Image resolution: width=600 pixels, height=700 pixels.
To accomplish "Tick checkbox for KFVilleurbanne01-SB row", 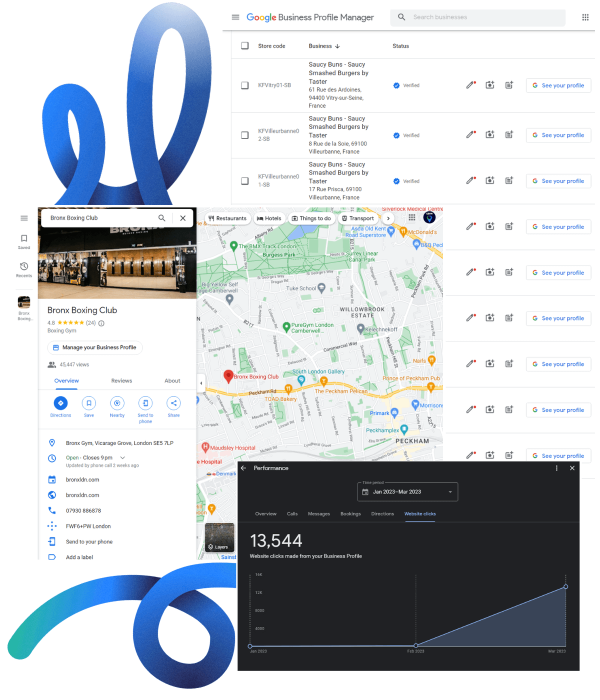I will tap(245, 181).
